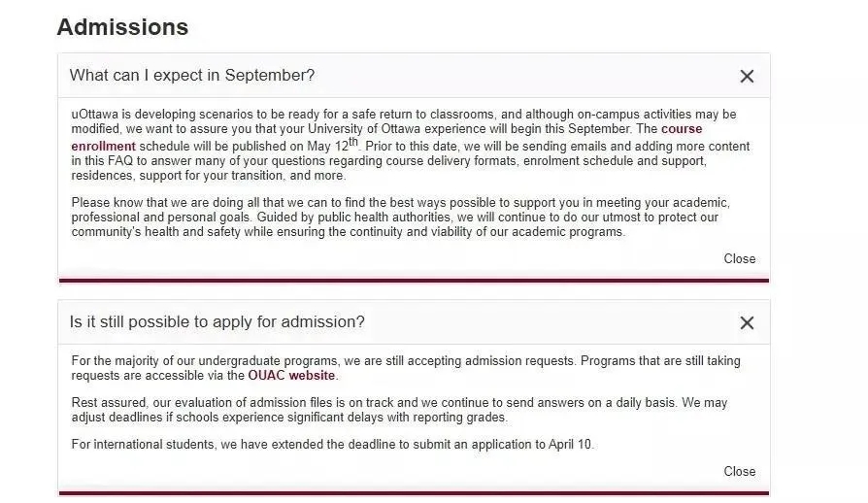Image resolution: width=868 pixels, height=503 pixels.
Task: Click the maroon divider under the September panel
Action: [x=414, y=281]
